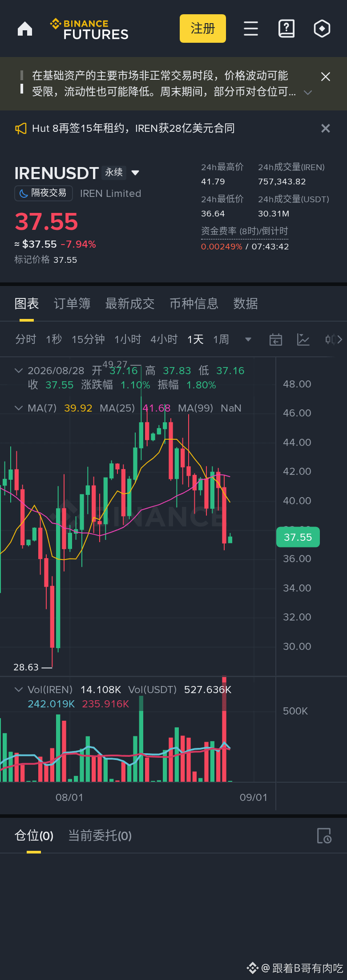Click the 隔夜交易 overnight trading badge
The image size is (347, 980).
(x=44, y=193)
